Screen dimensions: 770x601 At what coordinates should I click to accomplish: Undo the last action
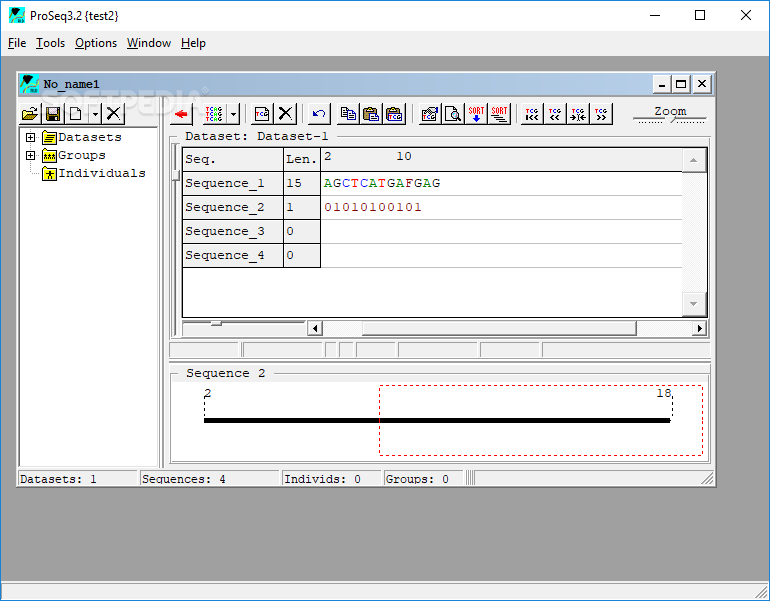tap(319, 114)
